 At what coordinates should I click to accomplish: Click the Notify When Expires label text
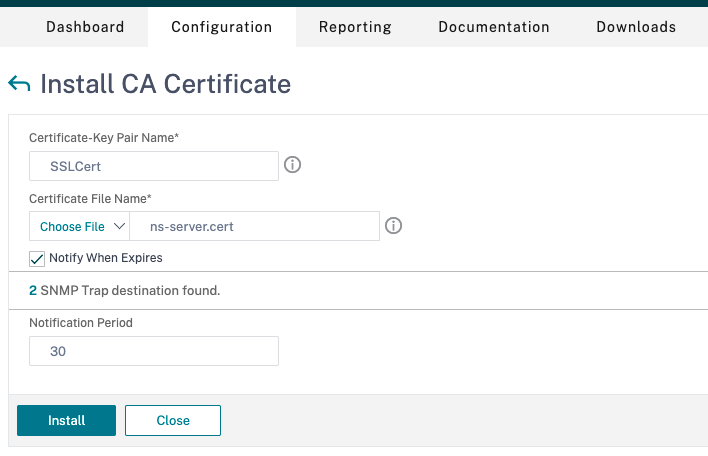click(105, 258)
